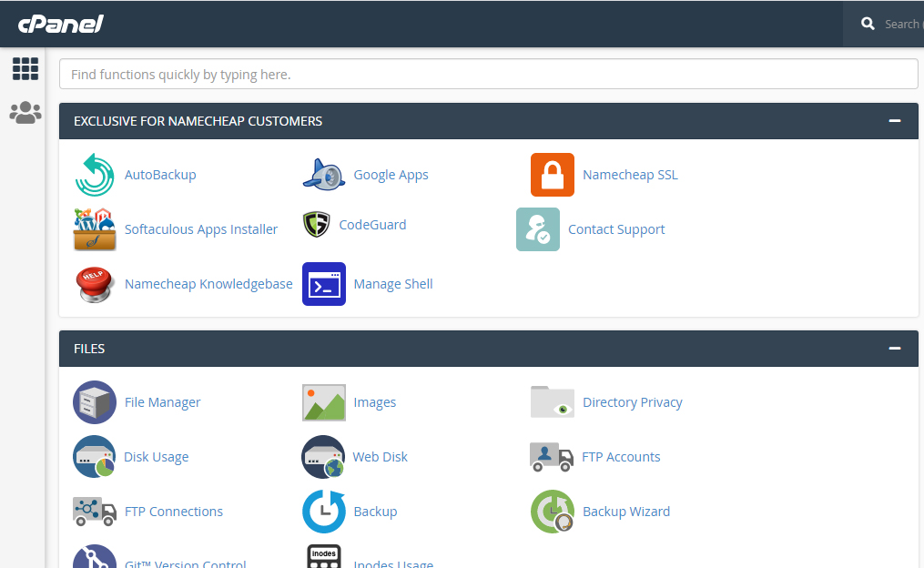
Task: Collapse the Exclusive for Namecheap Customers section
Action: click(895, 121)
